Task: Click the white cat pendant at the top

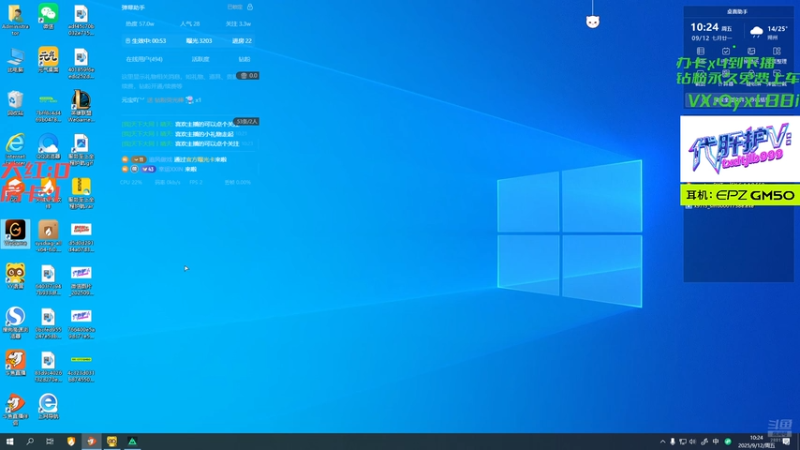Action: tap(592, 22)
